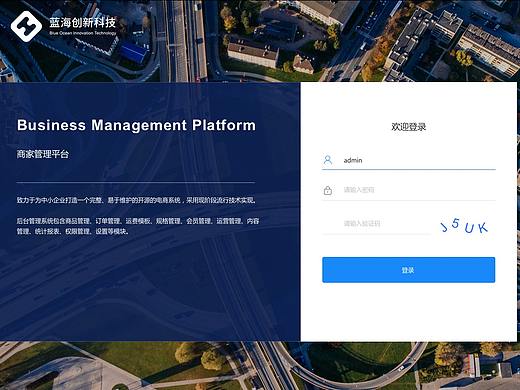Click the 欢迎登录 heading text
520x390 pixels.
coord(409,127)
